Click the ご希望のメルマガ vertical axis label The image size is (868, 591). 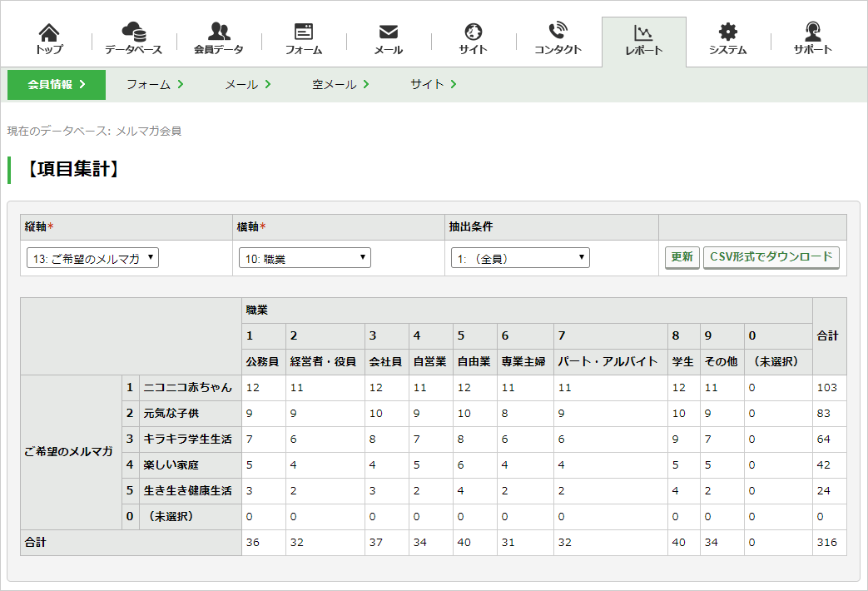[71, 452]
